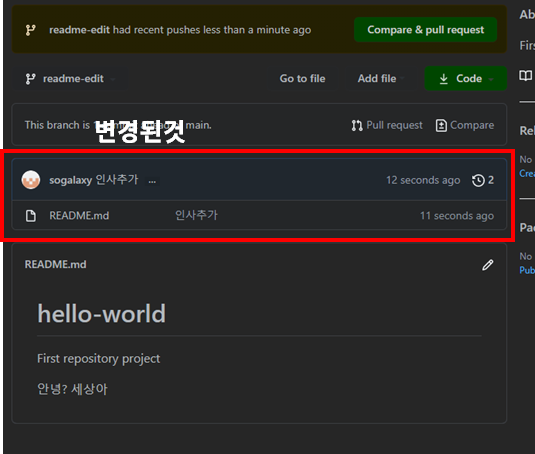Open the green Code dropdown
The height and width of the screenshot is (454, 535).
466,79
